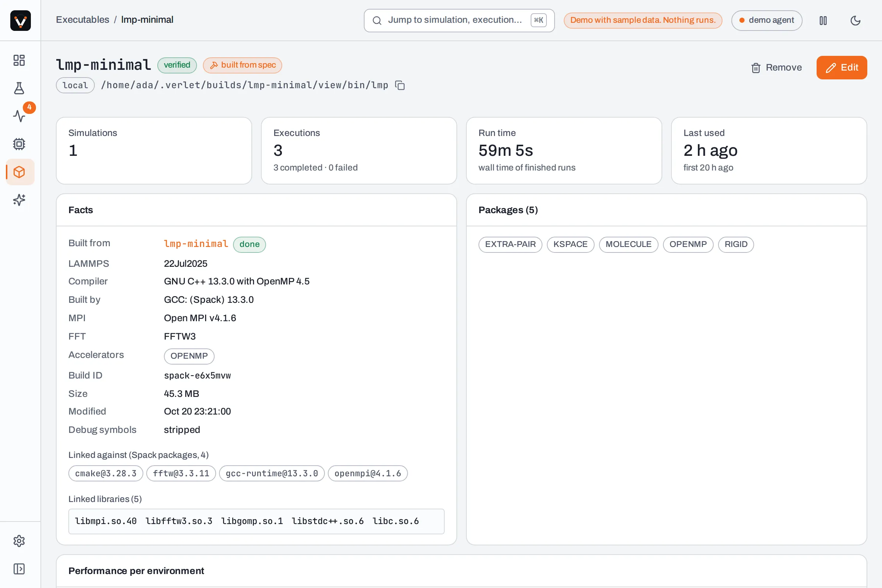Select the EXTRA-PAIR package chip
This screenshot has width=882, height=588.
(510, 244)
